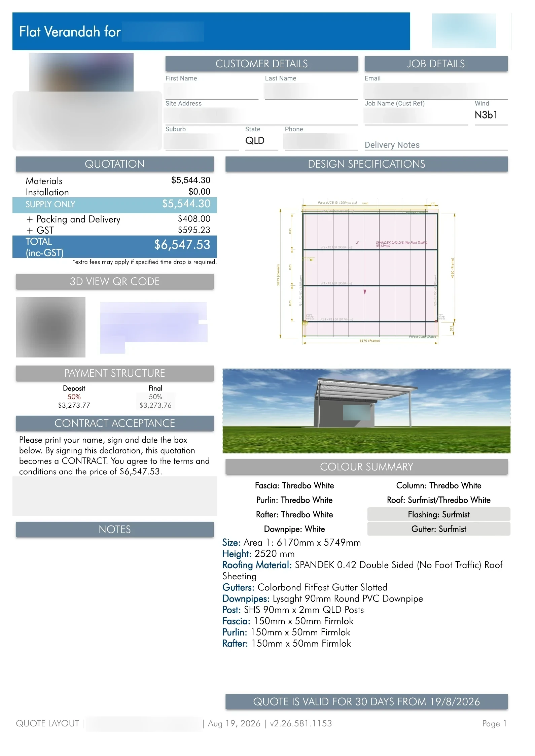Open the roof framing plan diagram

pos(366,271)
